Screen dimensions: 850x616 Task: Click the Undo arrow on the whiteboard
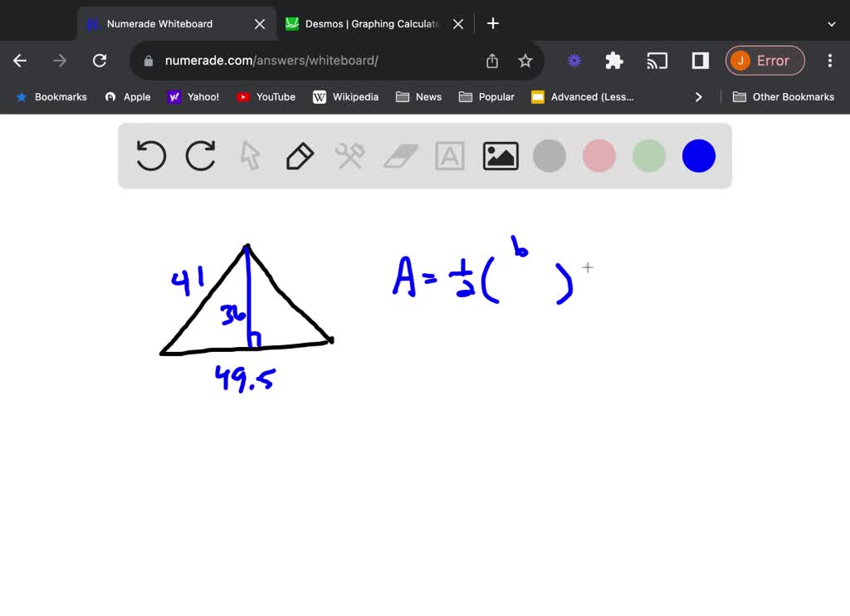point(150,155)
